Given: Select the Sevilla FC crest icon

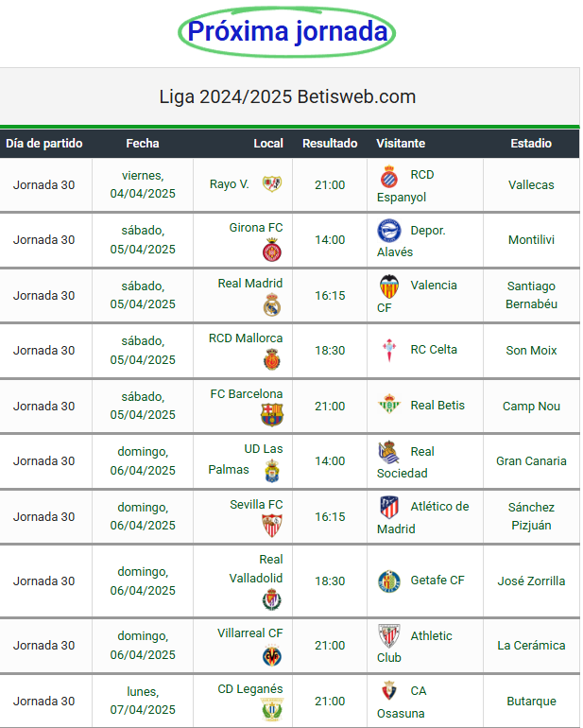Looking at the screenshot, I should 272,526.
